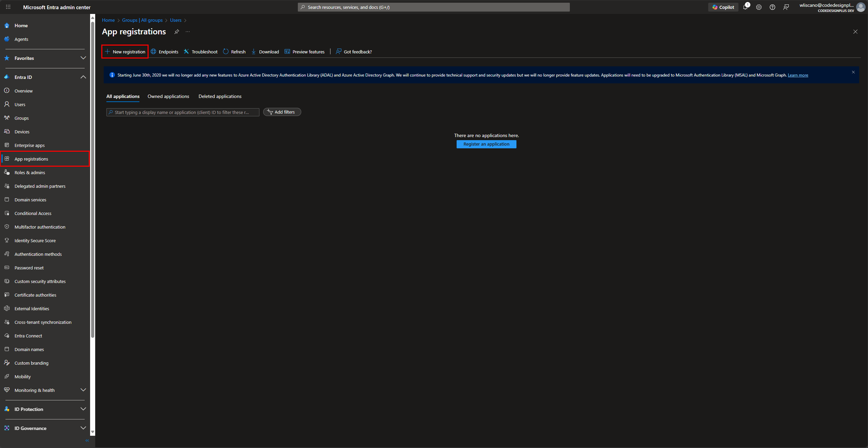The width and height of the screenshot is (868, 448).
Task: Open Entra Connect
Action: click(x=45, y=336)
